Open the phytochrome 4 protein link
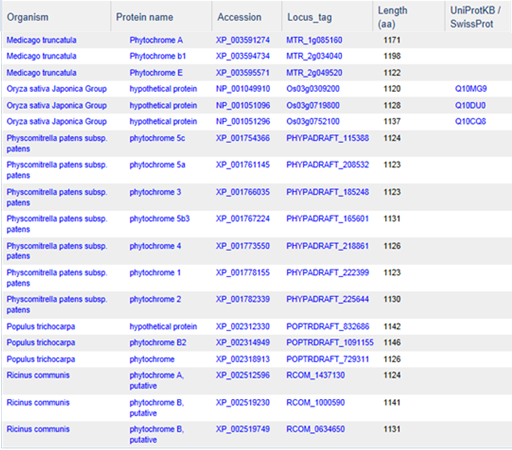Viewport: 512px width, 450px height. click(155, 246)
